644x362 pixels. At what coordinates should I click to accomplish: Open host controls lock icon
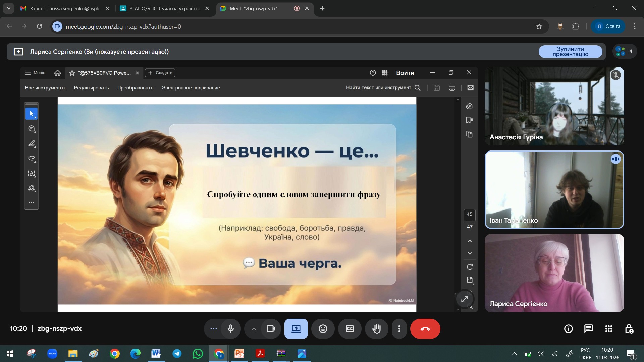(x=629, y=329)
